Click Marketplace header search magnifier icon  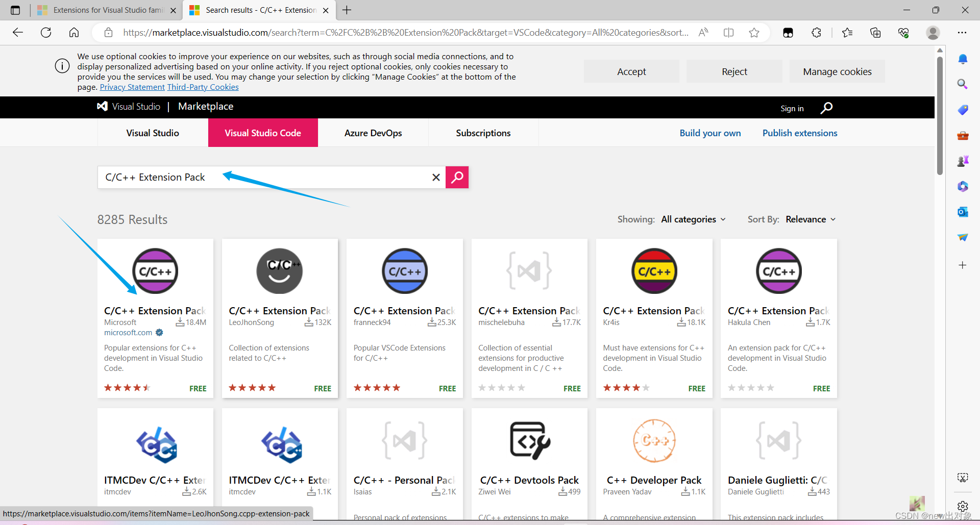click(826, 108)
